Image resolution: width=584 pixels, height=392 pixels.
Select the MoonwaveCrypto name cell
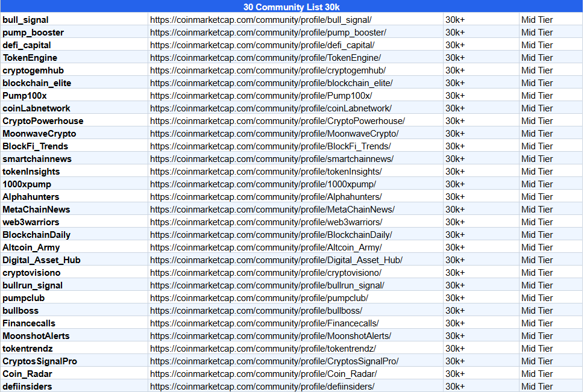pos(74,134)
